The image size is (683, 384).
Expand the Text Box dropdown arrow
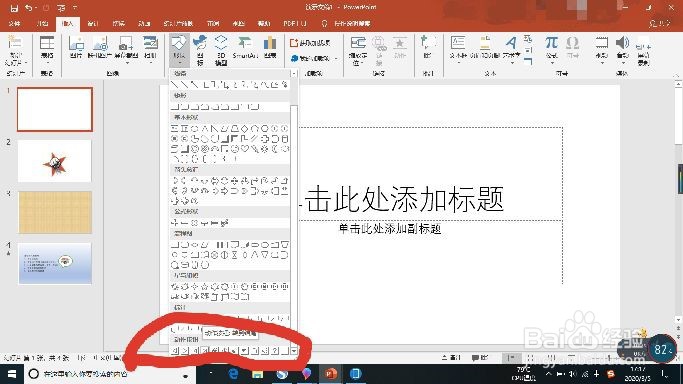point(458,63)
